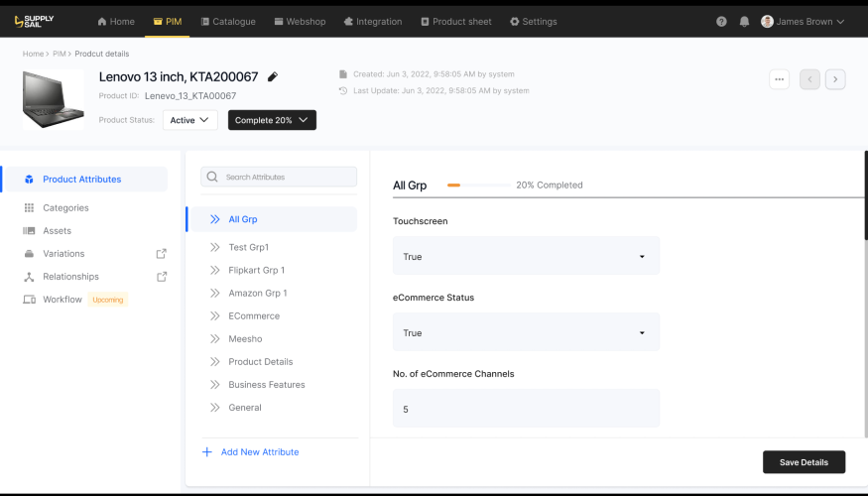Click the Last Update history icon
The width and height of the screenshot is (868, 496).
(343, 91)
